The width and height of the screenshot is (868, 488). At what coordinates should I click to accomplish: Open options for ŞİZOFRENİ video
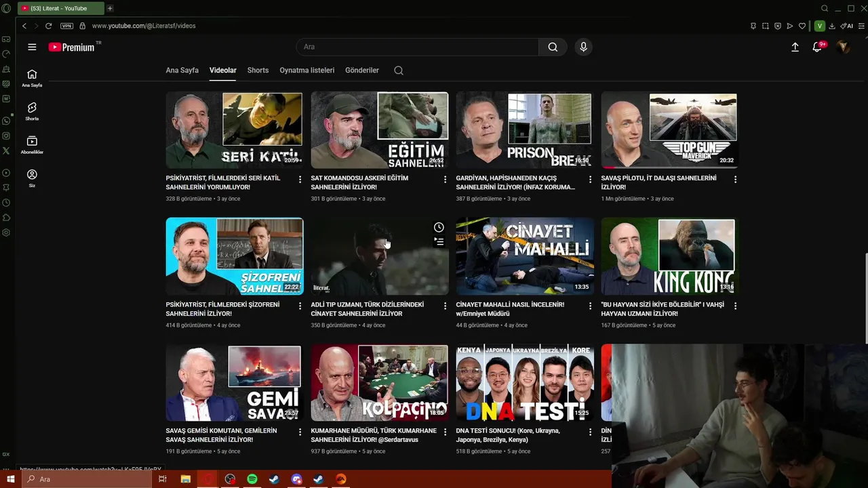pyautogui.click(x=300, y=306)
